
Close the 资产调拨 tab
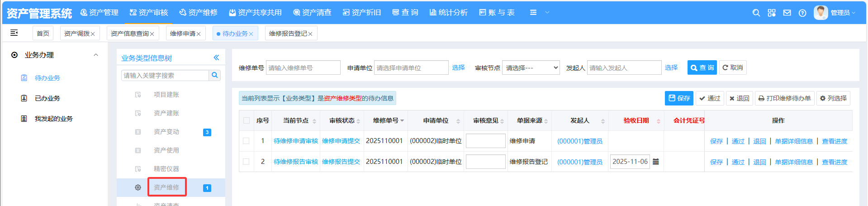(93, 34)
